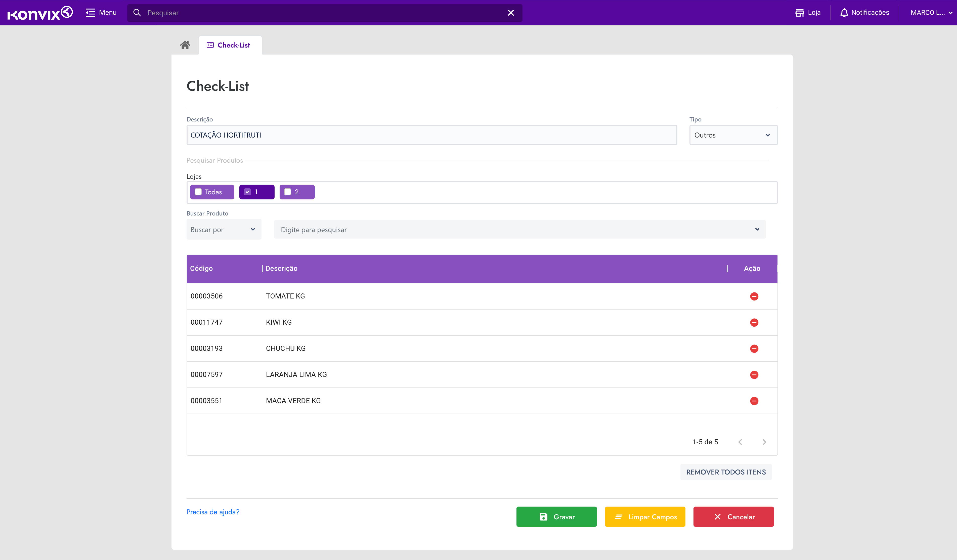Click the Precisa de ajuda? link
The image size is (957, 560).
tap(213, 512)
